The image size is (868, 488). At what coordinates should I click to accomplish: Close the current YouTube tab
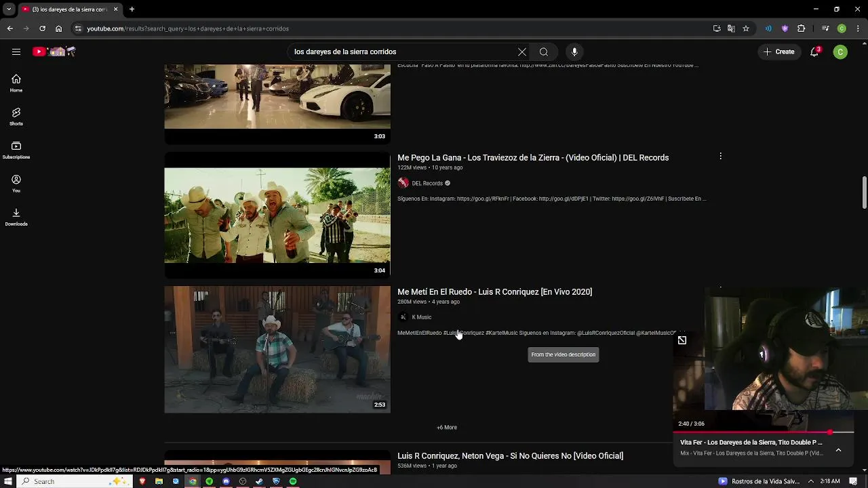coord(115,9)
